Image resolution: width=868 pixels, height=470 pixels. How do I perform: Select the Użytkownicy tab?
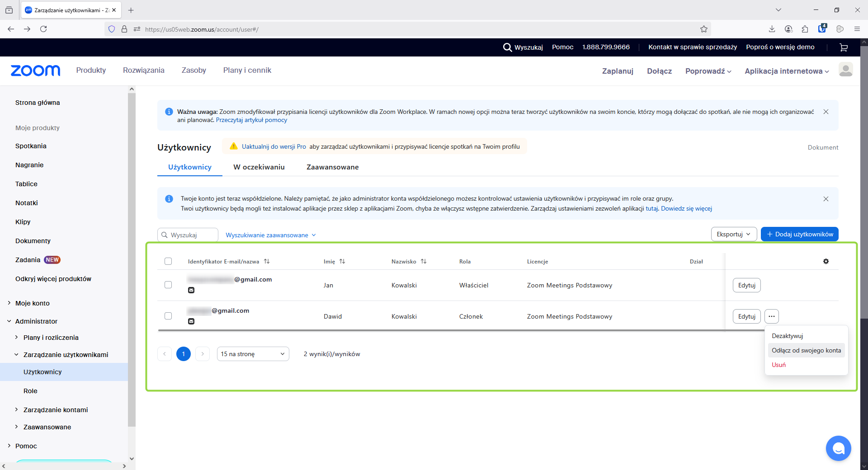click(x=190, y=167)
